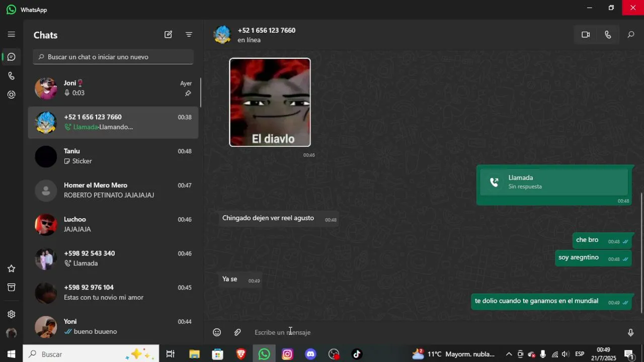The image size is (644, 362).
Task: Start a voice call with the contact
Action: pos(608,35)
